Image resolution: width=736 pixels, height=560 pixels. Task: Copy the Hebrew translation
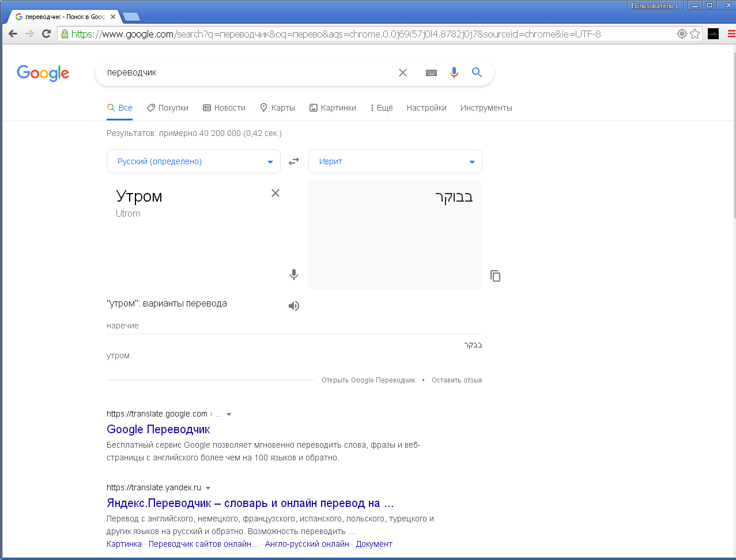click(x=496, y=276)
